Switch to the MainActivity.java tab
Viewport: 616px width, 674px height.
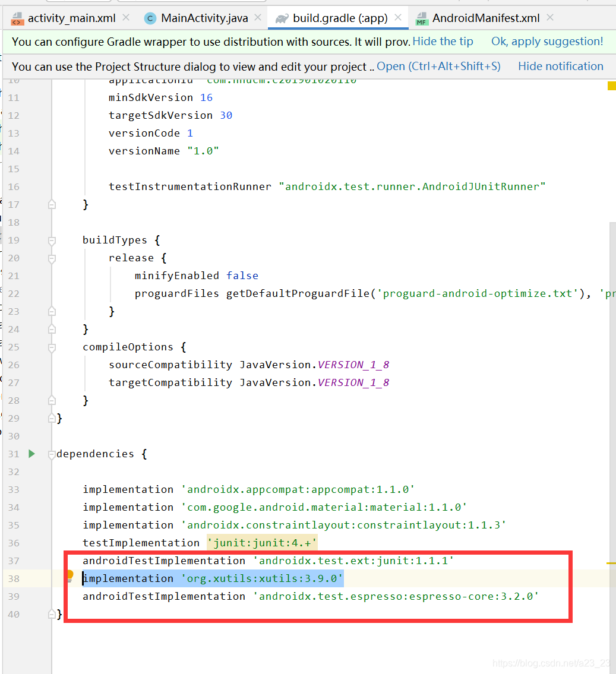coord(204,18)
